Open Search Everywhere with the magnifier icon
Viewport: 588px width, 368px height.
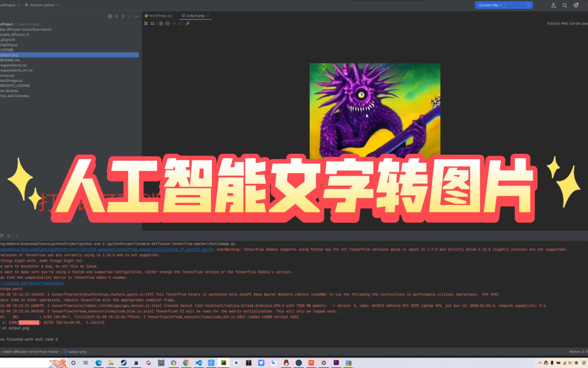(565, 5)
